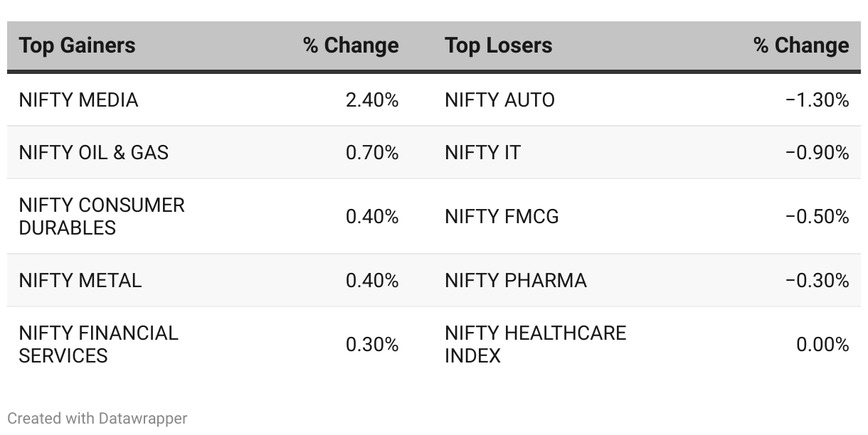Select the NIFTY METAL cell
This screenshot has height=435, width=868.
[80, 281]
